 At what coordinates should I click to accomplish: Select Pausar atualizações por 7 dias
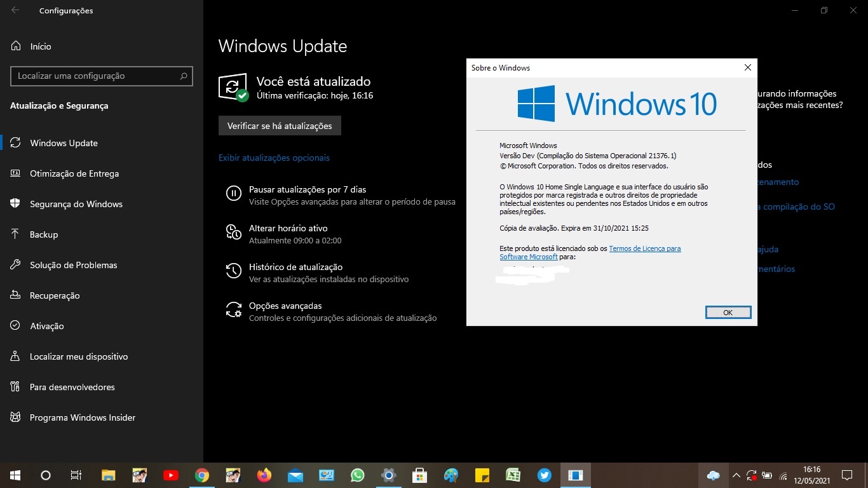click(x=341, y=195)
